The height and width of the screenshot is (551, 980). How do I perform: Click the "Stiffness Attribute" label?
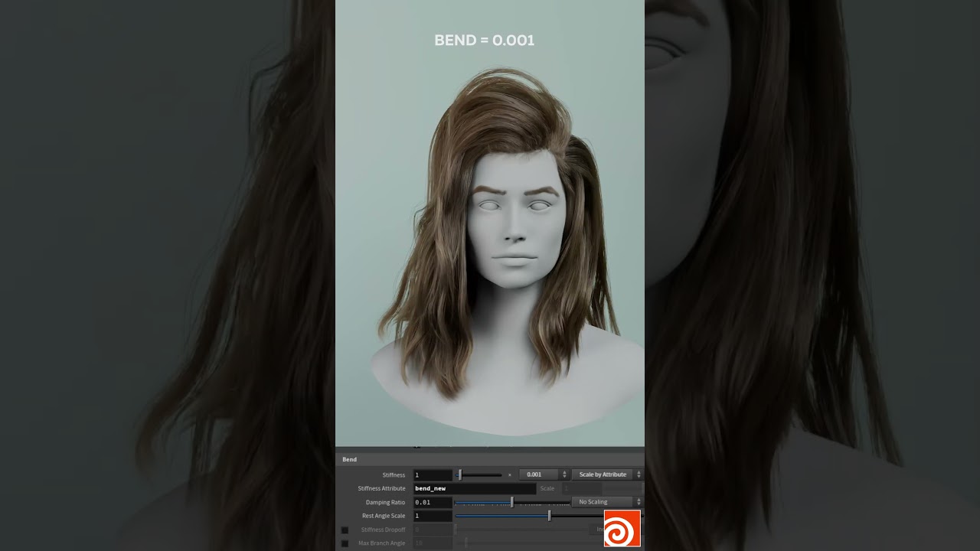point(381,488)
